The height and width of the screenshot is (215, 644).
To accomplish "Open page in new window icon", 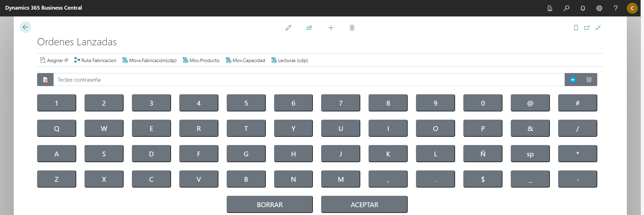I will click(587, 28).
